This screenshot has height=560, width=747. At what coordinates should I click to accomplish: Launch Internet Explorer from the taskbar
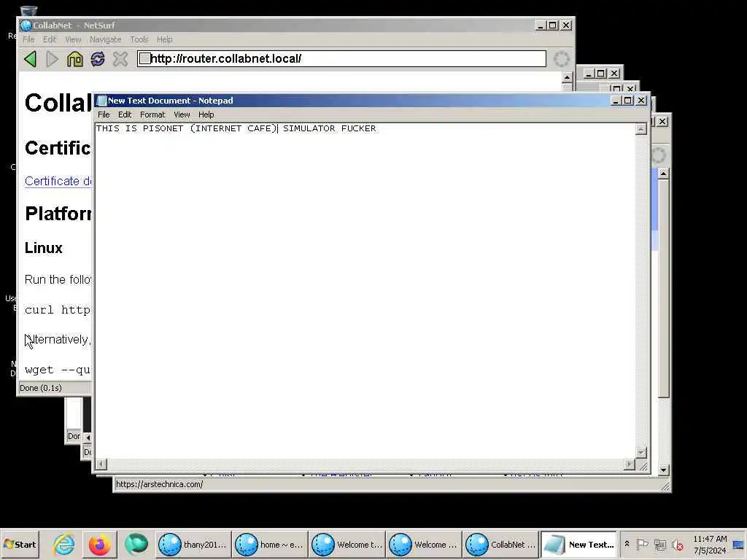pos(64,545)
